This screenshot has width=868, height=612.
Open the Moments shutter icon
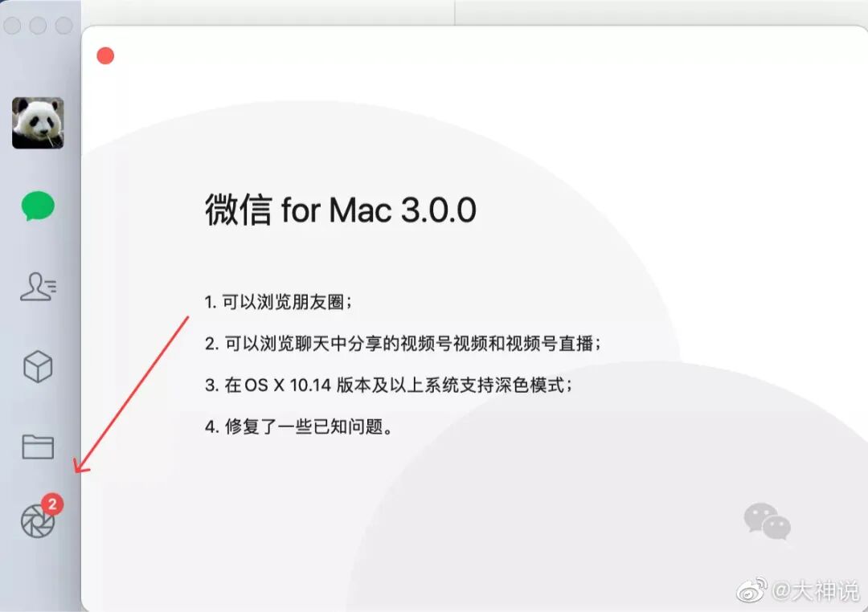[x=37, y=521]
